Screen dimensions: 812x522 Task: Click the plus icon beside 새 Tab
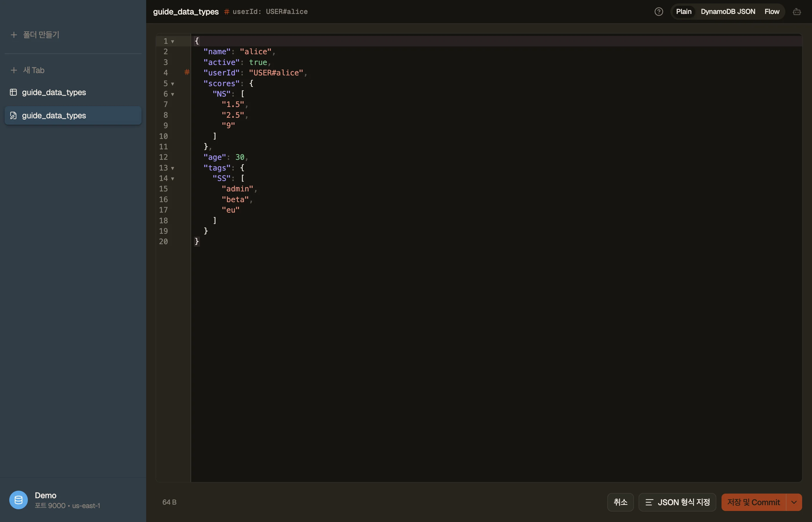tap(14, 70)
